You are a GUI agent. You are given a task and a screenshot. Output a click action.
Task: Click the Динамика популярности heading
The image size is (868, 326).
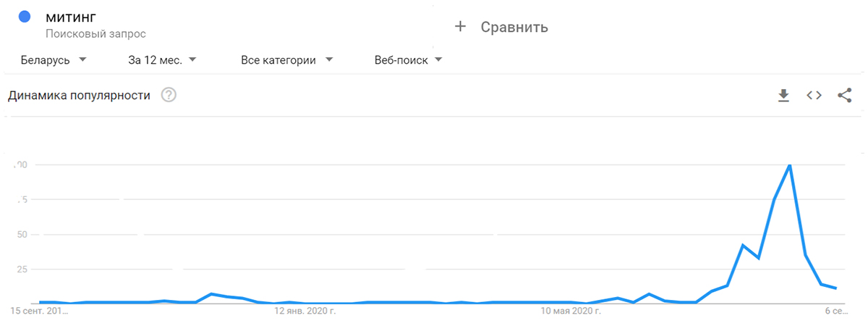(79, 96)
